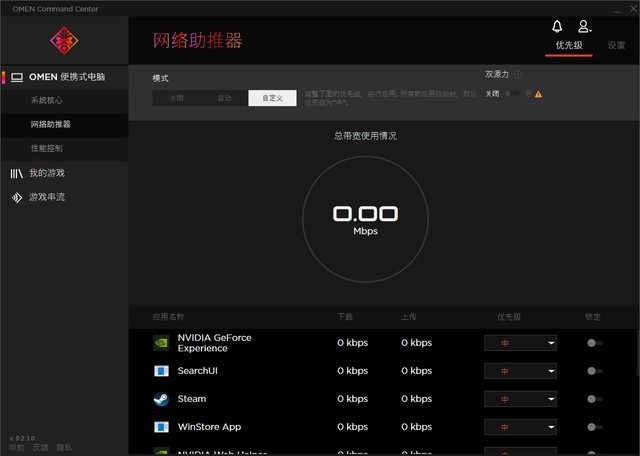This screenshot has height=456, width=640.
Task: Minimize the OMEN Command Center window
Action: coord(618,10)
